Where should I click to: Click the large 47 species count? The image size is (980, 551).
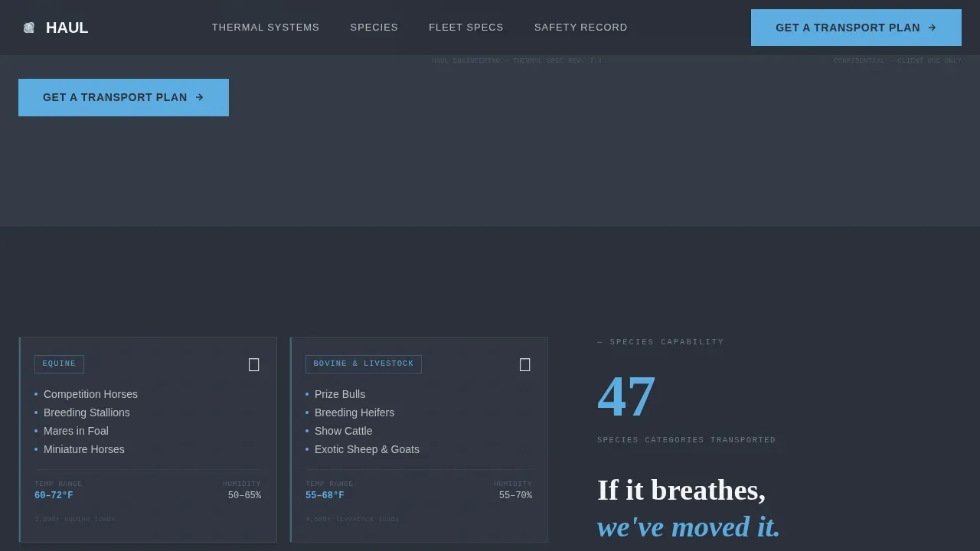click(x=626, y=396)
